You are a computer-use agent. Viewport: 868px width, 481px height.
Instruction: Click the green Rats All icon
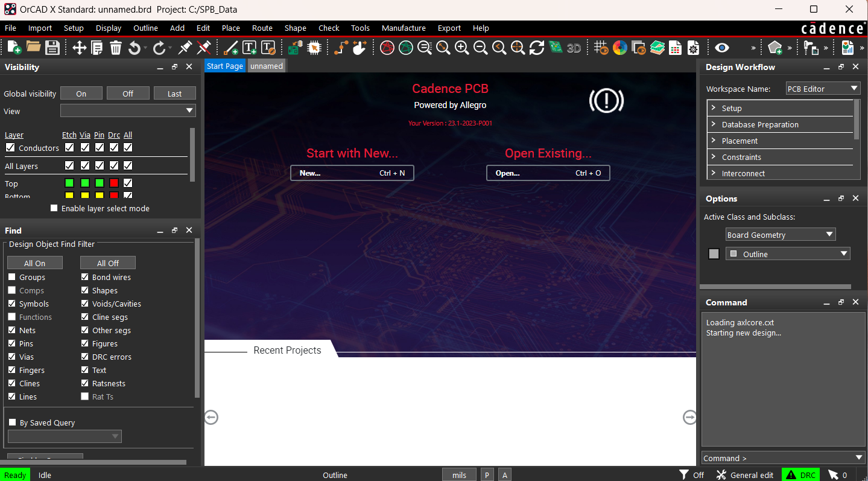[x=406, y=48]
